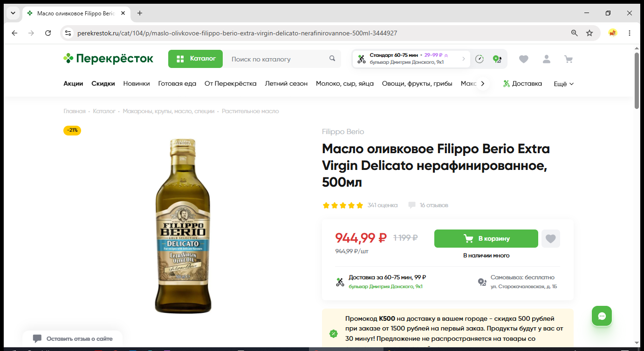Click the reviews speech bubble icon

pos(412,205)
